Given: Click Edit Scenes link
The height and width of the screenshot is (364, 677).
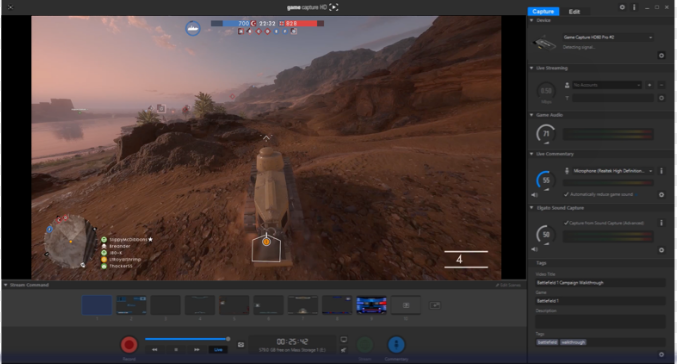Looking at the screenshot, I should coord(508,285).
